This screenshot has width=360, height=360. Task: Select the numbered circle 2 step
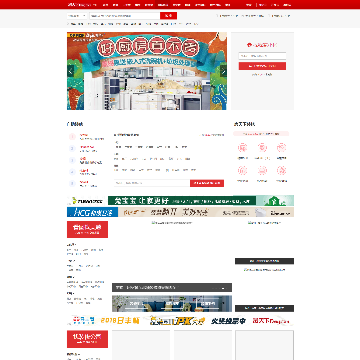point(72,148)
